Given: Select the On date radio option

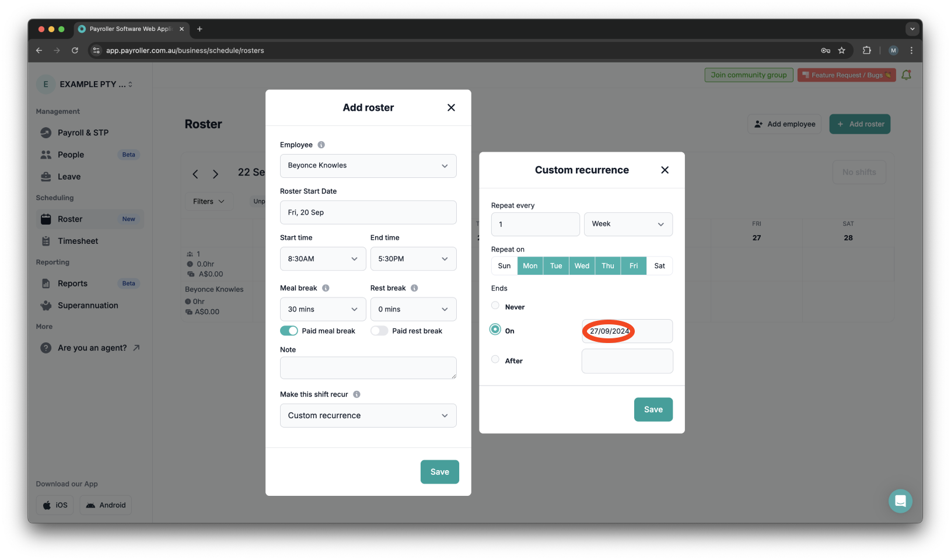Looking at the screenshot, I should [x=495, y=330].
